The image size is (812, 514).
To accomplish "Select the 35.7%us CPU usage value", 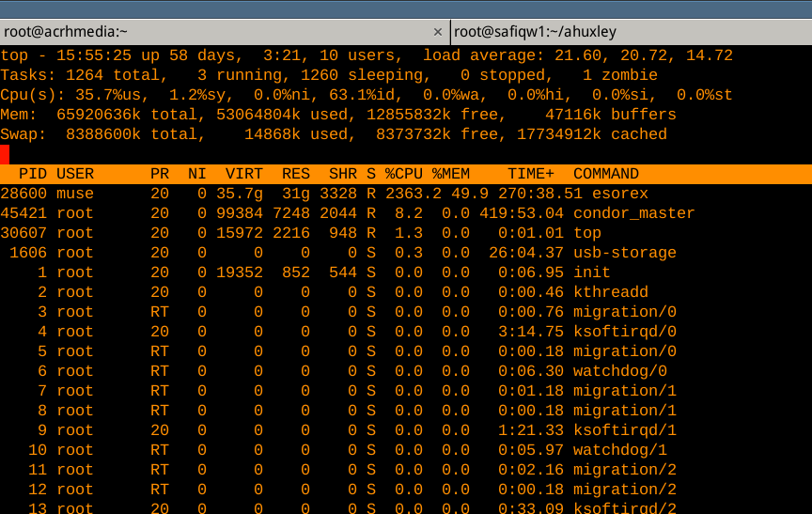I will [108, 95].
